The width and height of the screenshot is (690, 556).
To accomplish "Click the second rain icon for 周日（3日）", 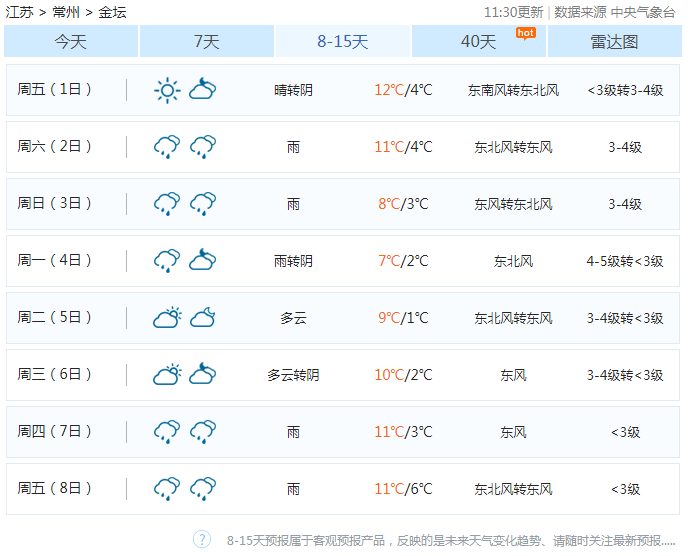I will (x=203, y=204).
